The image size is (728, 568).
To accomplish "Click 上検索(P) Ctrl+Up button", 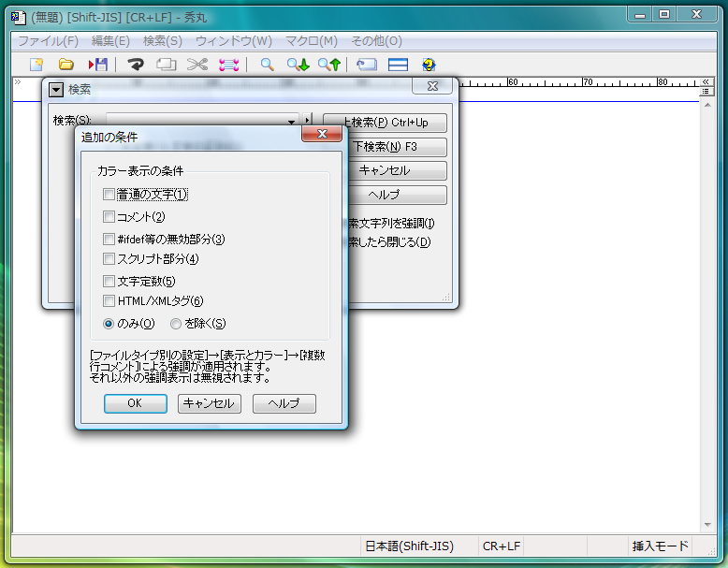I will tap(385, 123).
